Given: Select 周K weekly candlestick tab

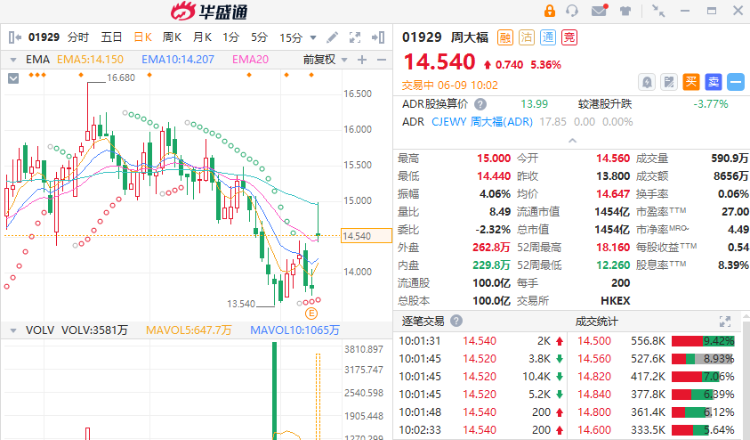Looking at the screenshot, I should click(x=172, y=37).
